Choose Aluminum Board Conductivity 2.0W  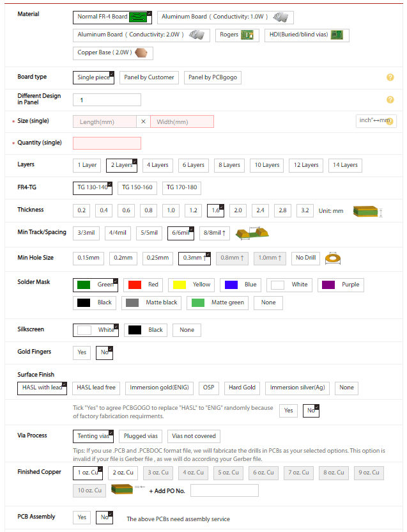(x=141, y=35)
